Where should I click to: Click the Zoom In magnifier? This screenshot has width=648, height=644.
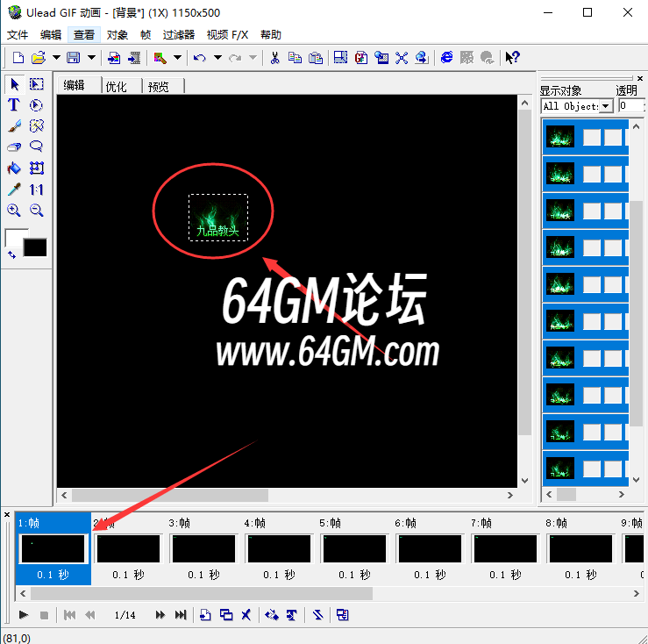point(14,211)
